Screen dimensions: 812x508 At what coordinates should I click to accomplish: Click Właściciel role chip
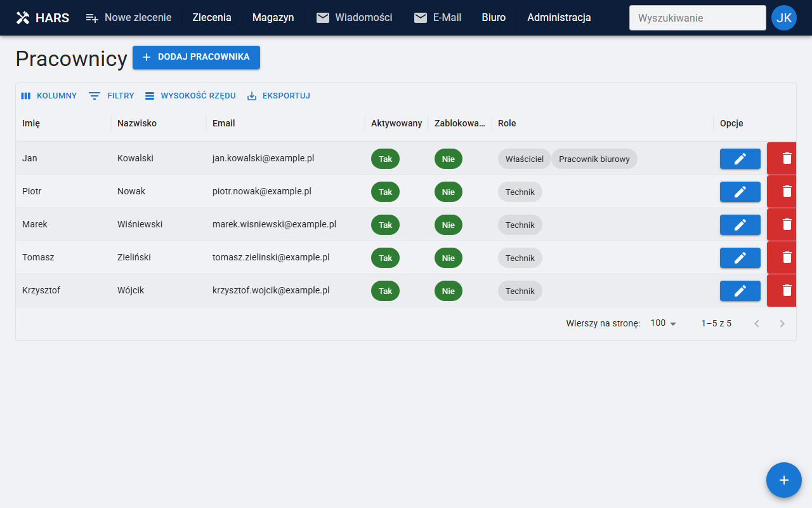click(525, 159)
